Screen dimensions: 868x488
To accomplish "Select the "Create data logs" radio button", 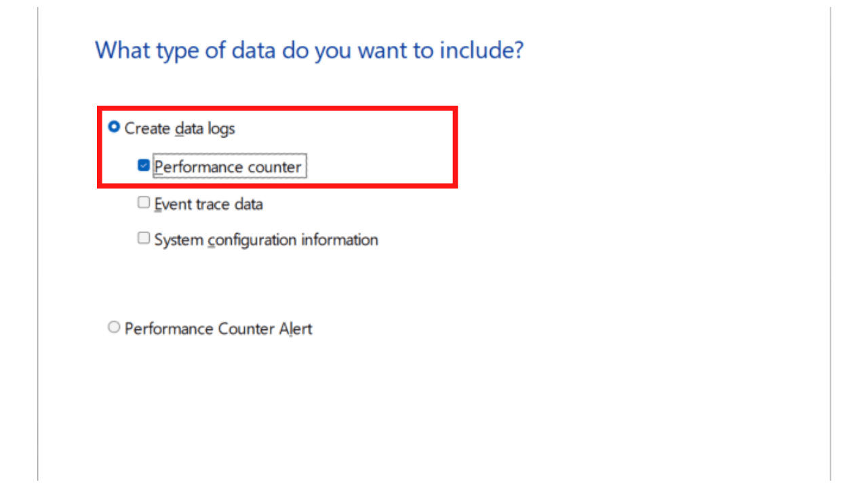I will [x=114, y=126].
